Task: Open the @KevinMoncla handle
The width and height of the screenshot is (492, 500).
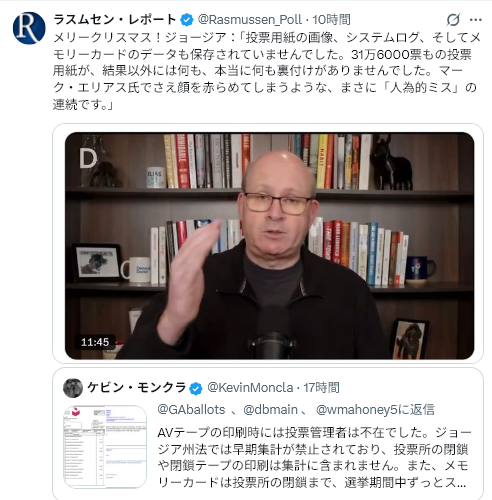Action: pyautogui.click(x=250, y=388)
